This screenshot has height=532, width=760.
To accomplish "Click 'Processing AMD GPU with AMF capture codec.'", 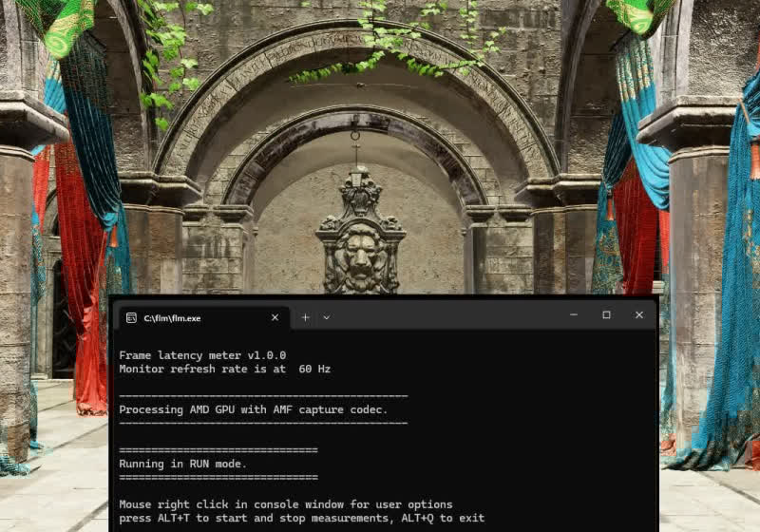I will point(253,409).
